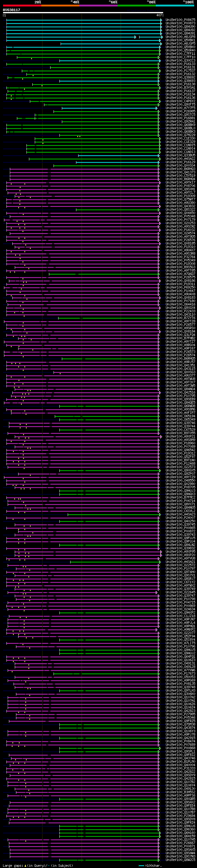Image resolution: width=197 pixels, height=868 pixels.
Task: Open the UniRef100_P69250 hit label
Action: coord(180,287)
